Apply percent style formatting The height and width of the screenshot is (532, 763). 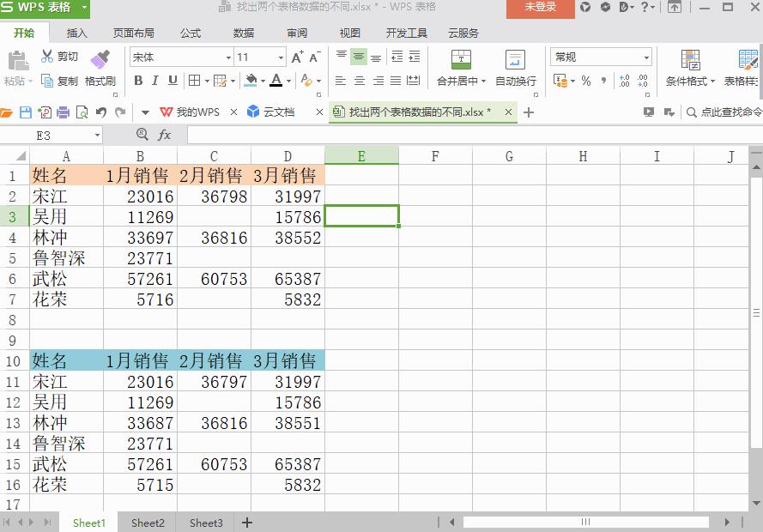(587, 80)
